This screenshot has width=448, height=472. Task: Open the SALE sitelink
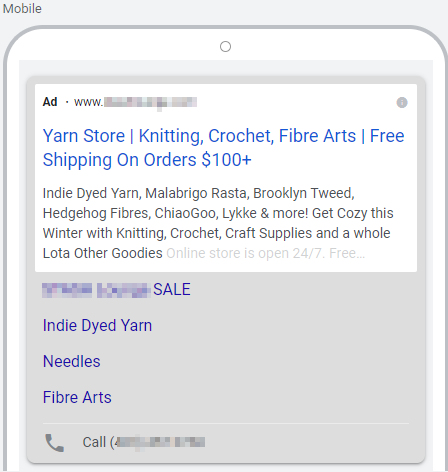172,289
